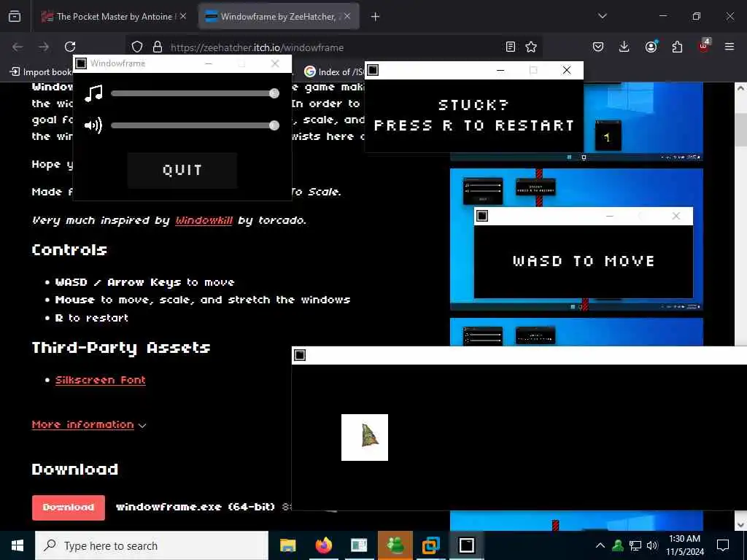The width and height of the screenshot is (747, 560).
Task: Close The Pocket Master tab
Action: click(x=183, y=16)
